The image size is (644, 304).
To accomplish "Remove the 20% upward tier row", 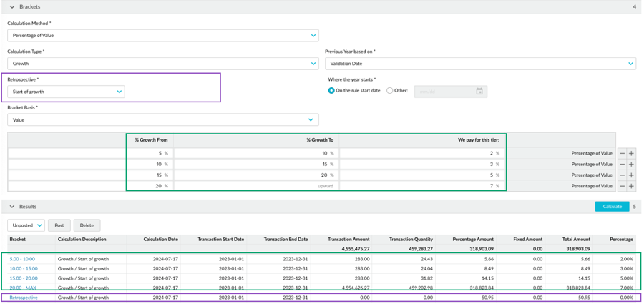I will tap(622, 186).
